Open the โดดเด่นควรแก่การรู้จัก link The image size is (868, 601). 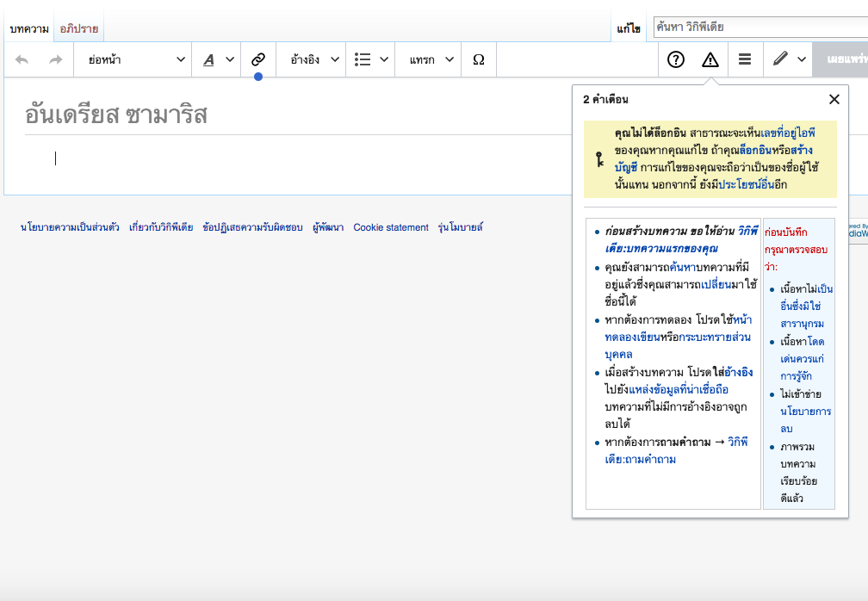[803, 358]
